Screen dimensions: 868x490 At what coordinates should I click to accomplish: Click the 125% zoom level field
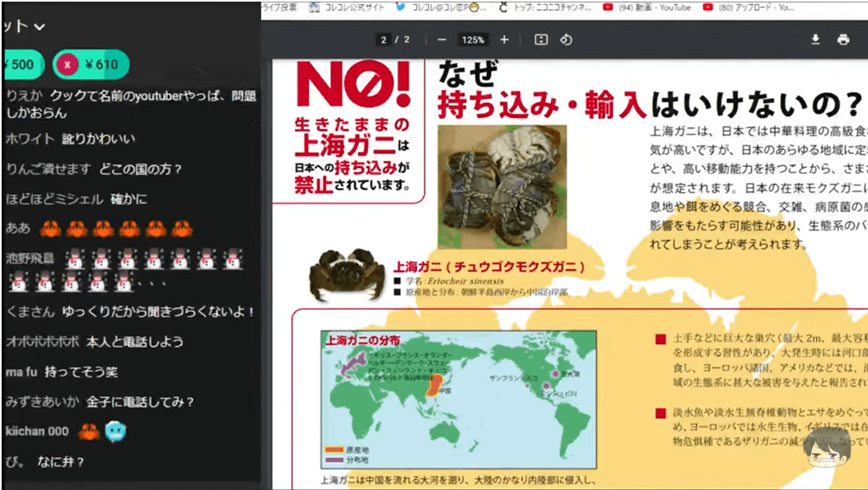[473, 40]
